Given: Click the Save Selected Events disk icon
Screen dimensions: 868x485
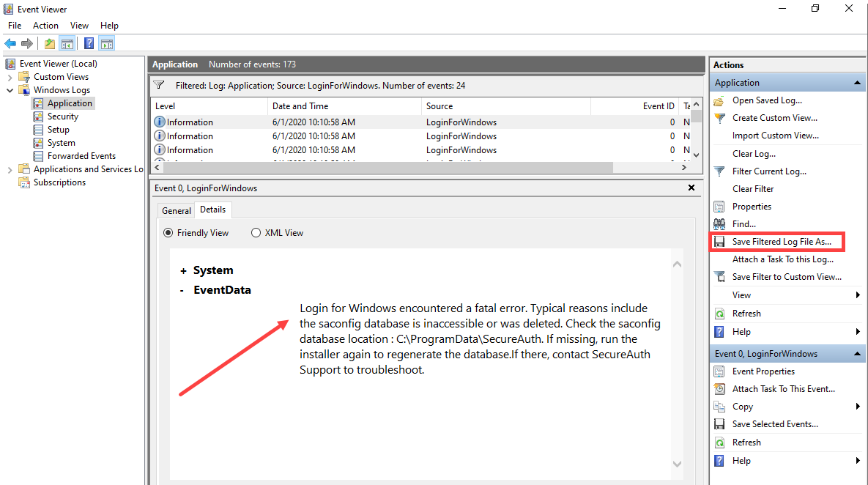Looking at the screenshot, I should (719, 424).
